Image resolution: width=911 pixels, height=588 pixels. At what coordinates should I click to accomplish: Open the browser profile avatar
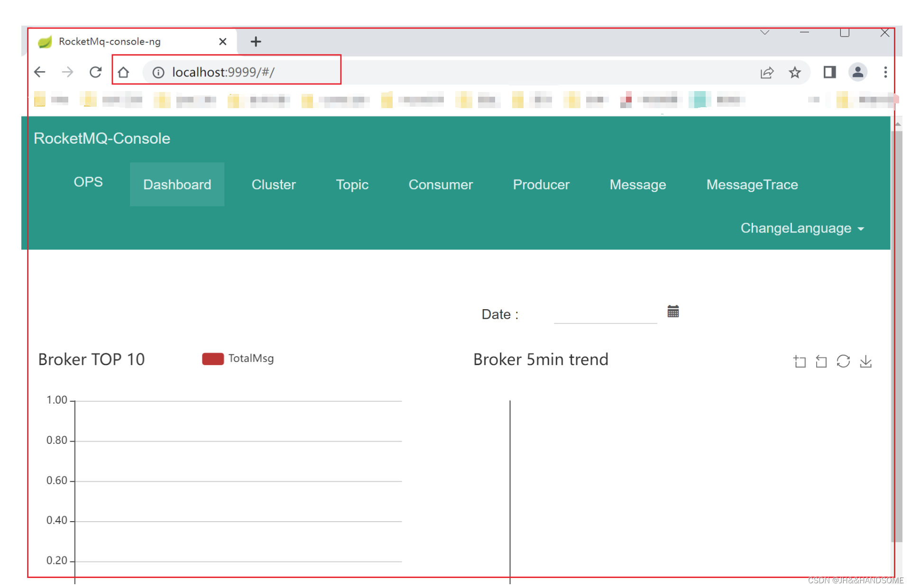[x=858, y=72]
